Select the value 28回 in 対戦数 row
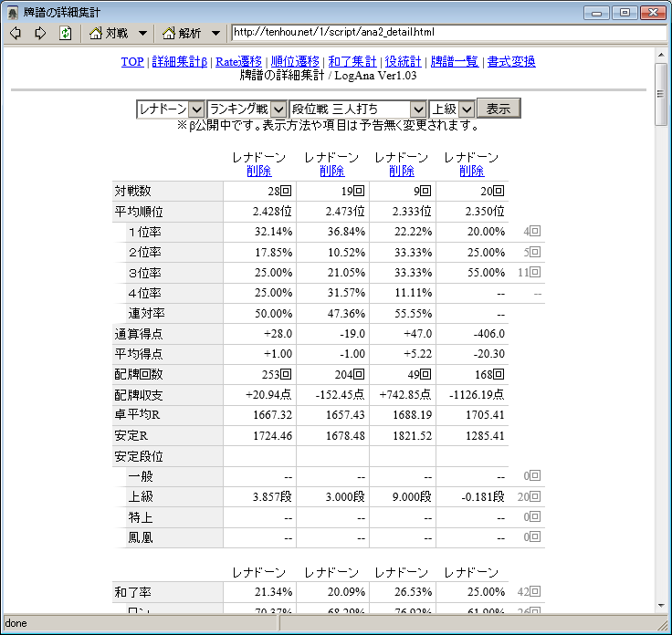The width and height of the screenshot is (672, 635). 280,191
